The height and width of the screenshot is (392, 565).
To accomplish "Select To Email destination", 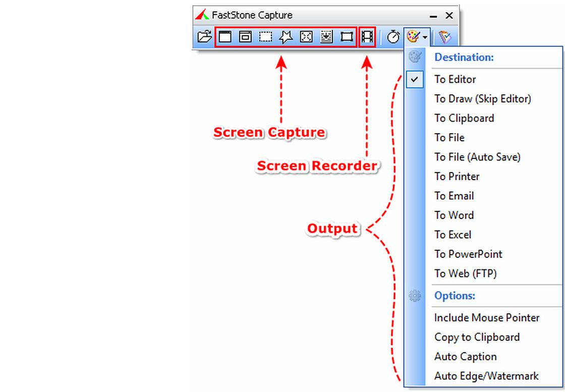I will point(483,196).
